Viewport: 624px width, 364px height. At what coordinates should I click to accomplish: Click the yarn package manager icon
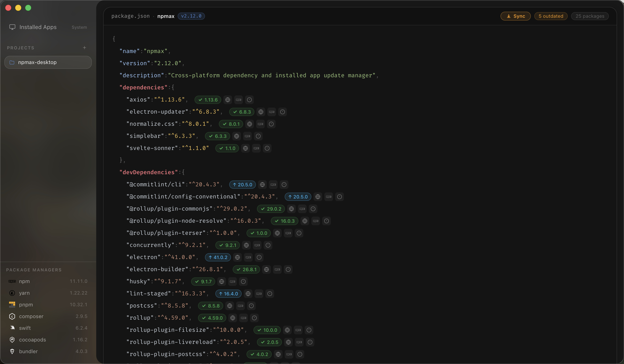click(x=12, y=293)
